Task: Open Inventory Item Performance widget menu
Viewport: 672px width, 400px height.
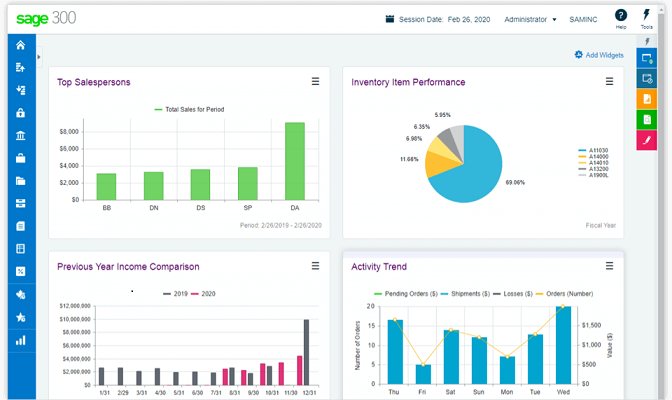Action: coord(609,82)
